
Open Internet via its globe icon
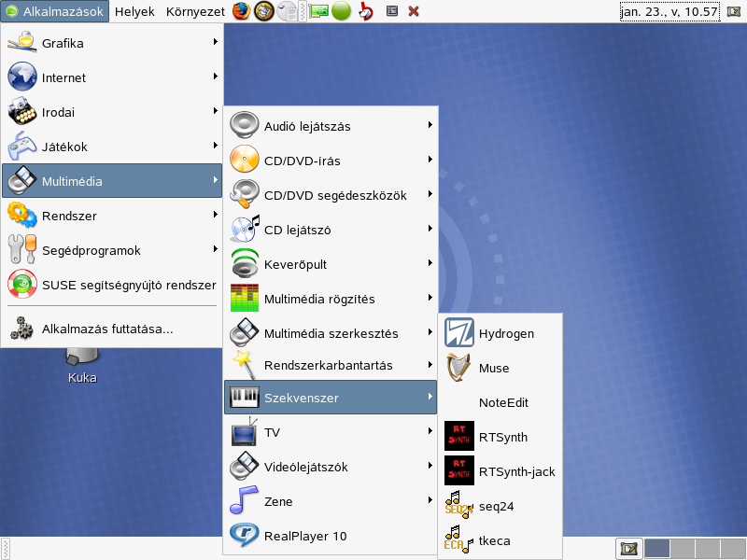[21, 77]
